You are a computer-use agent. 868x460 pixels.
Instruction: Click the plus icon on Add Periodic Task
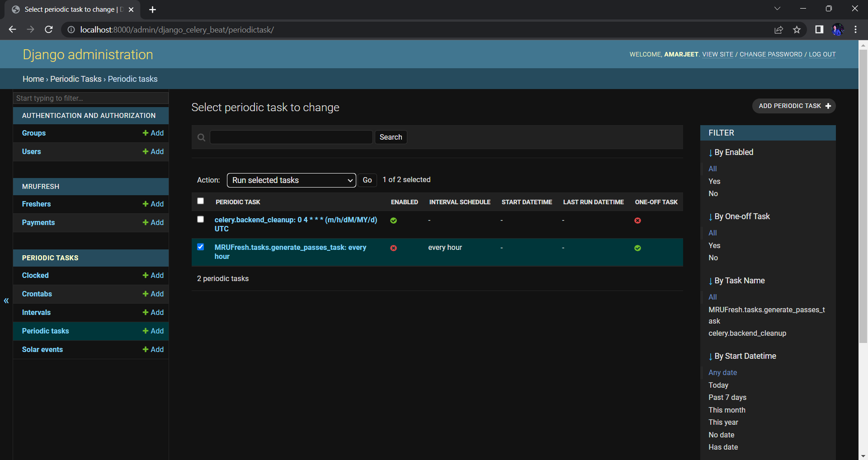(x=828, y=106)
